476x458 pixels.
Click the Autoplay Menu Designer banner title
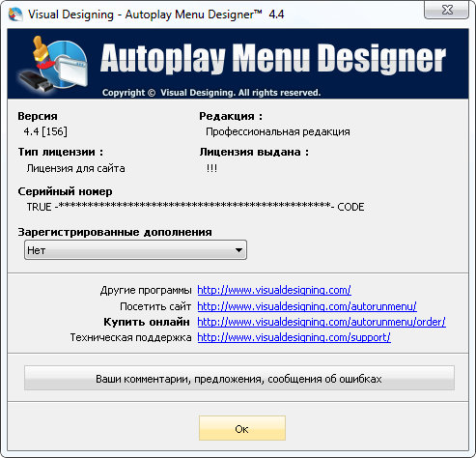coord(273,58)
